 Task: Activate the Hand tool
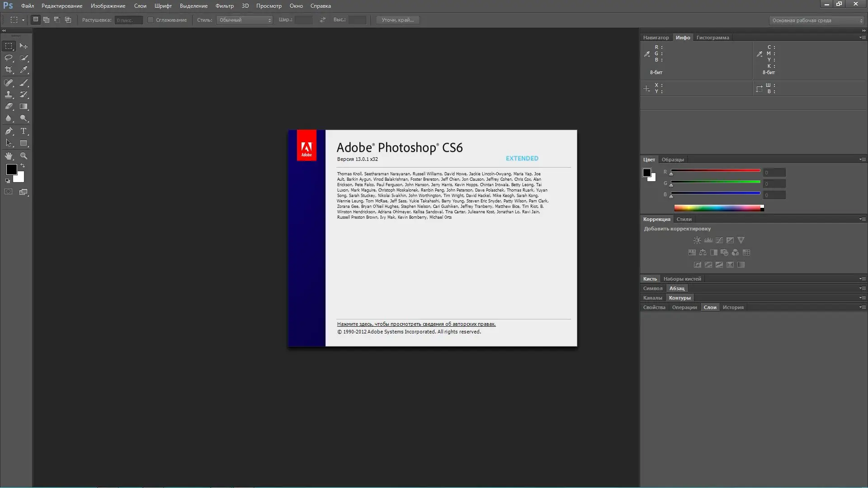(9, 156)
